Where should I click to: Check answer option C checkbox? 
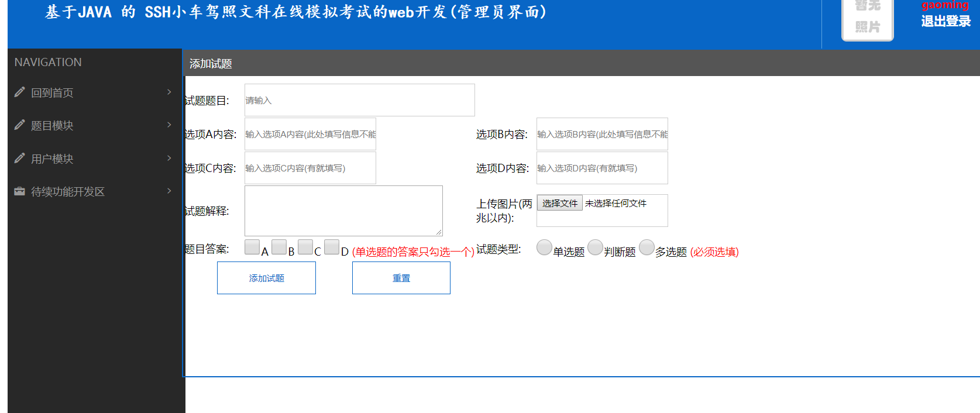coord(305,247)
